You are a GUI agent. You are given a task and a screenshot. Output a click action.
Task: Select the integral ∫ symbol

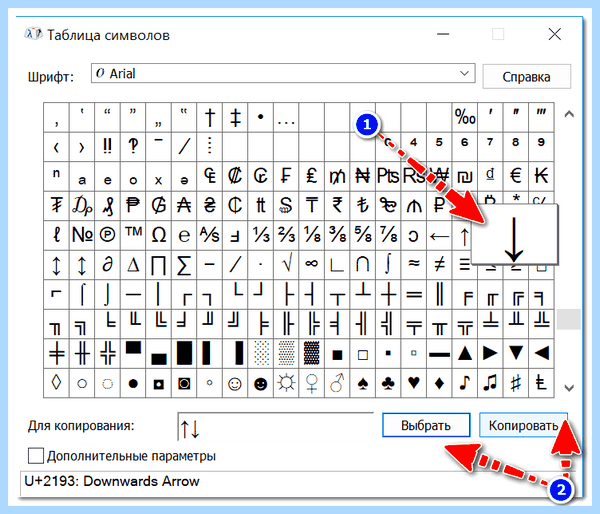pos(388,265)
